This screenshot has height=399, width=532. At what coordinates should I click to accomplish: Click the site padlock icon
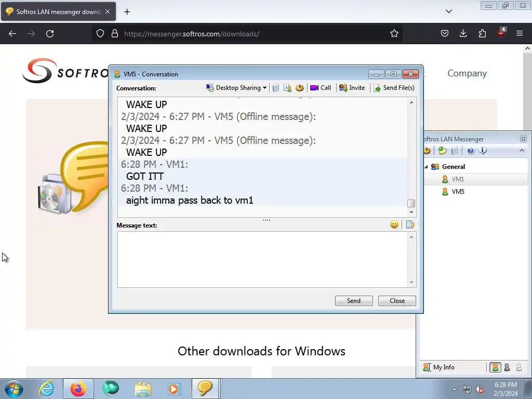pyautogui.click(x=115, y=34)
